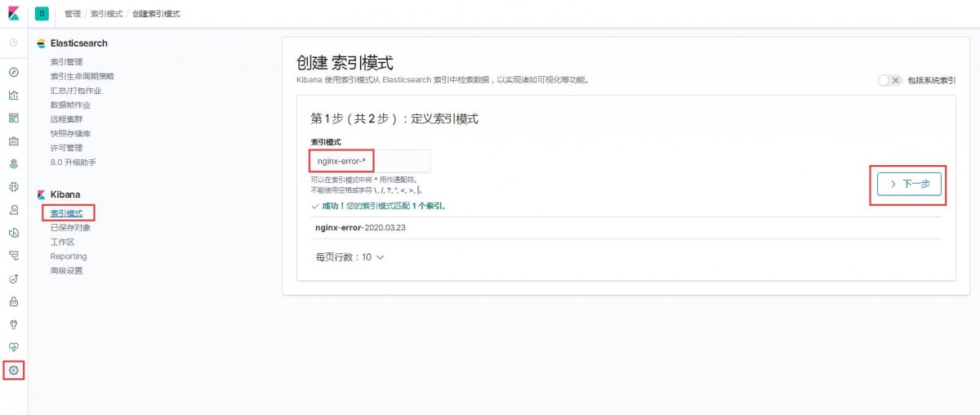980x415 pixels.
Task: Open 高级设置 under Kibana
Action: tap(66, 270)
